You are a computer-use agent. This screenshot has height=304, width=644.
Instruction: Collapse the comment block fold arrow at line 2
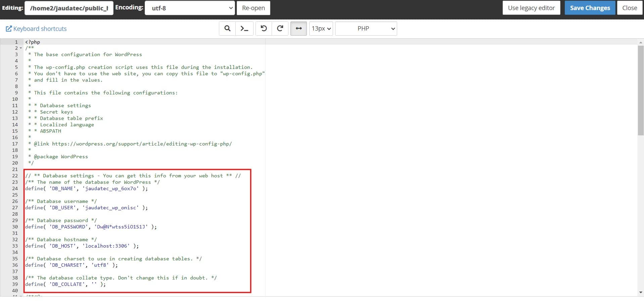[x=21, y=48]
